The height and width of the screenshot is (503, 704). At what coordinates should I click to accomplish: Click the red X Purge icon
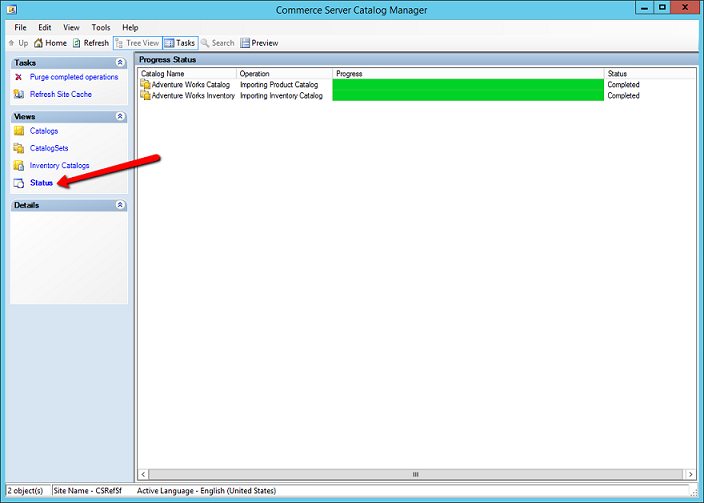pyautogui.click(x=19, y=77)
